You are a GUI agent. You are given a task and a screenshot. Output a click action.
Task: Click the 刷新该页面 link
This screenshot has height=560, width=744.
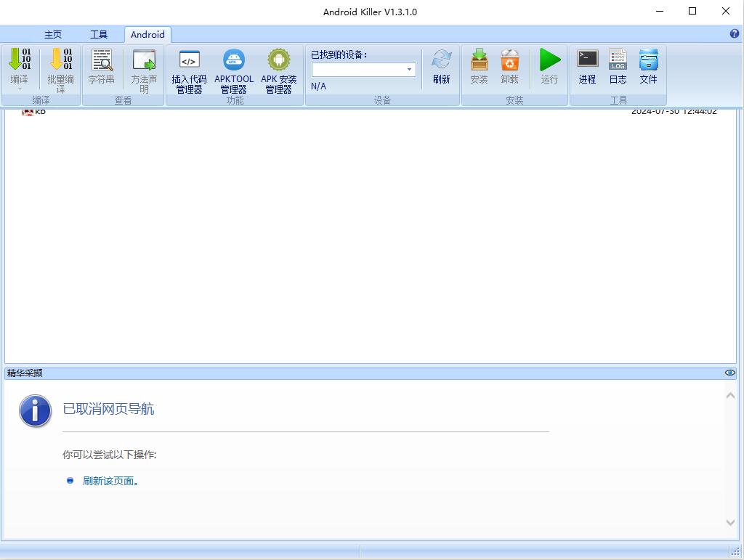tap(110, 481)
